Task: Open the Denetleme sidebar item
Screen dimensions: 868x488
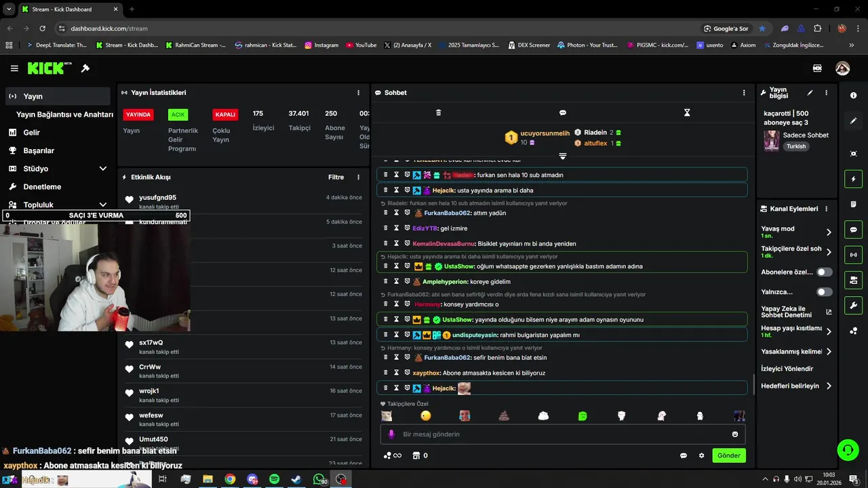Action: 58,187
